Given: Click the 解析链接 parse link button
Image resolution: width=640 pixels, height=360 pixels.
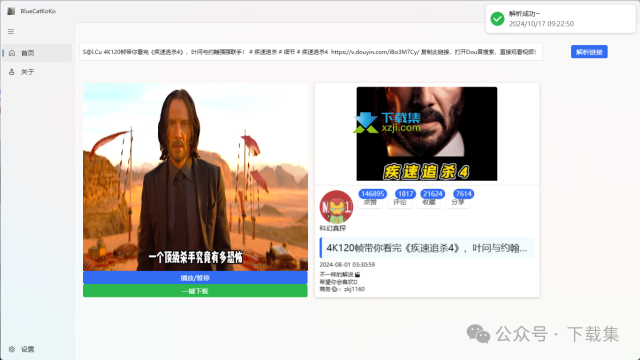Looking at the screenshot, I should click(589, 52).
